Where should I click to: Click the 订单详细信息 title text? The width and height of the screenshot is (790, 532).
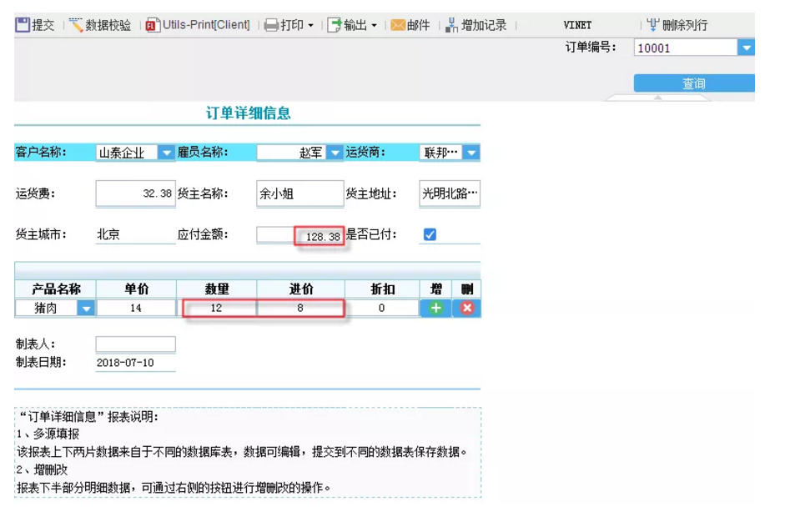click(248, 113)
